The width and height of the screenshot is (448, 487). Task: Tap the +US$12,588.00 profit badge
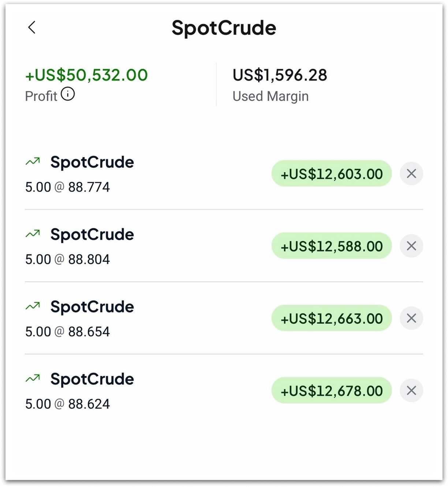pyautogui.click(x=332, y=246)
